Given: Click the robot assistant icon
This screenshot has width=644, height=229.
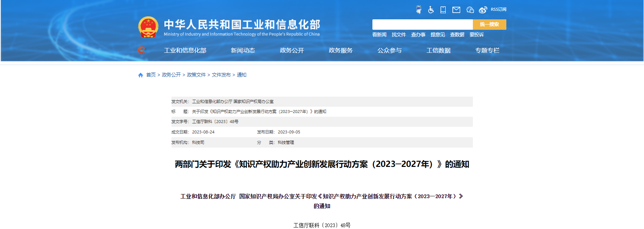Looking at the screenshot, I should tap(419, 10).
